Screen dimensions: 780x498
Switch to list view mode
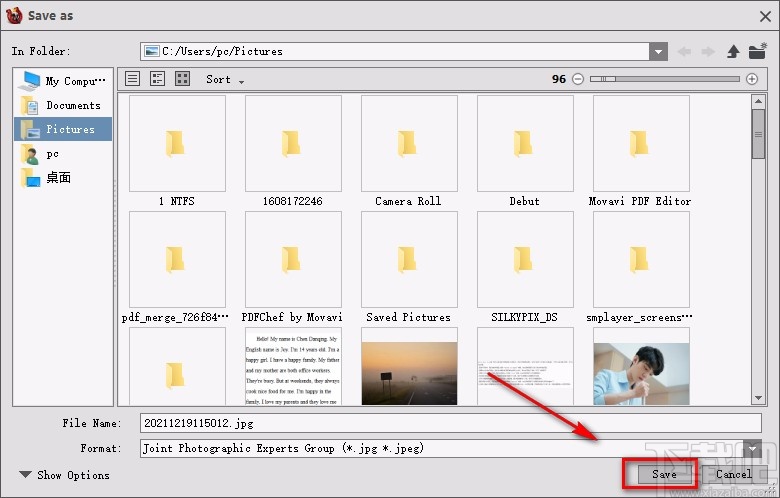coord(133,79)
